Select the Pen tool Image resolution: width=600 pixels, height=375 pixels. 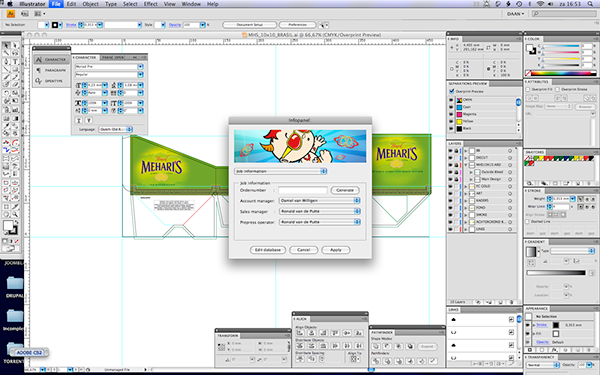6,61
